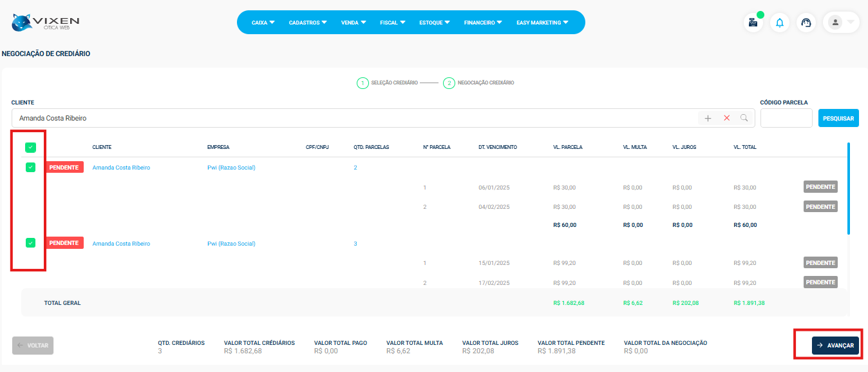Uncheck the second crediário with 3 parcelas
This screenshot has height=372, width=868.
30,243
